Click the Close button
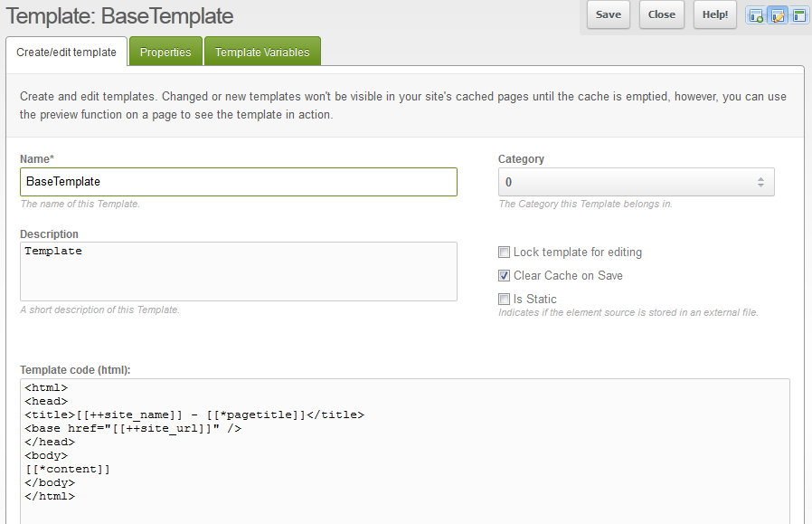 click(x=662, y=14)
